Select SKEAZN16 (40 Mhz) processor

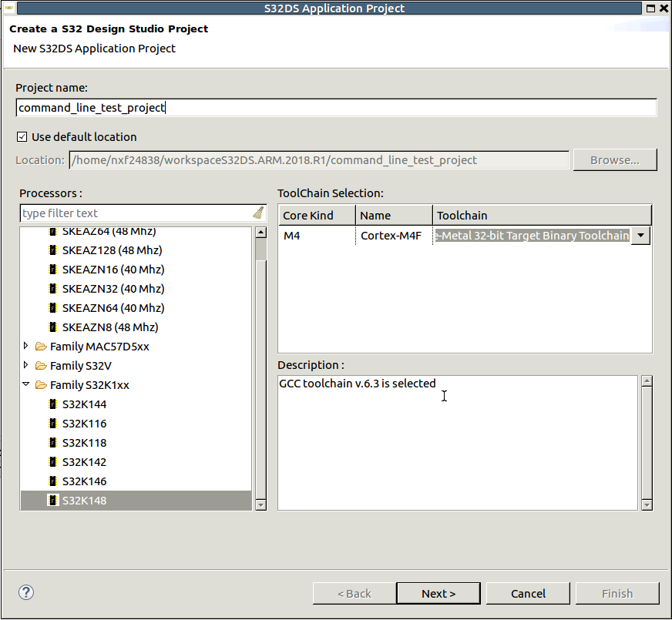pos(113,270)
